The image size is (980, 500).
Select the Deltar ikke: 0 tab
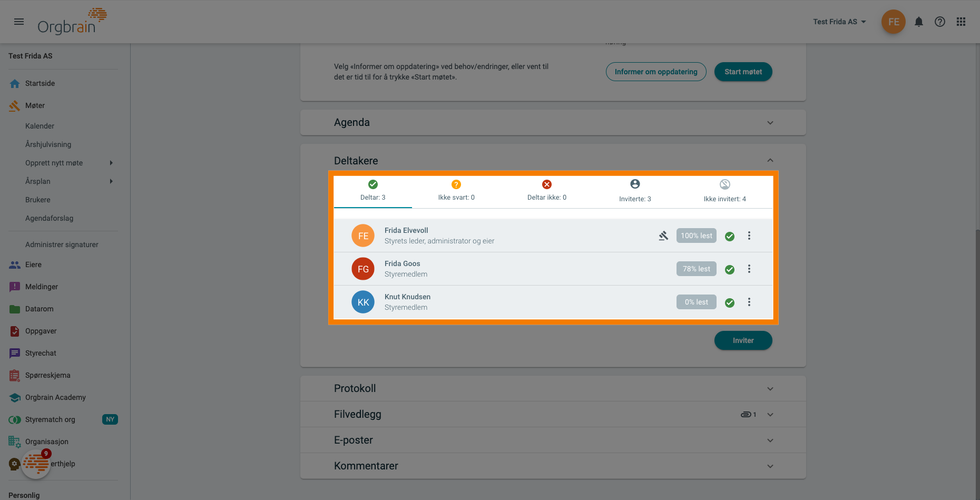point(547,191)
